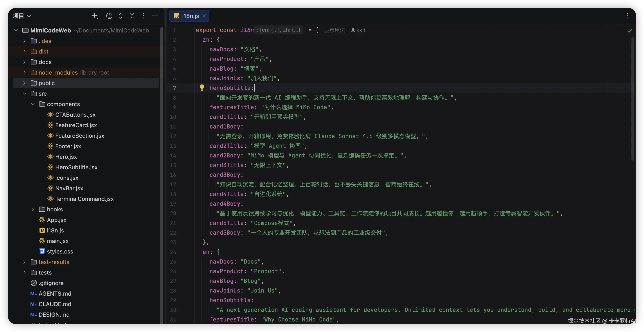The width and height of the screenshot is (644, 332).
Task: Click the green inspection checkmark
Action: (630, 31)
